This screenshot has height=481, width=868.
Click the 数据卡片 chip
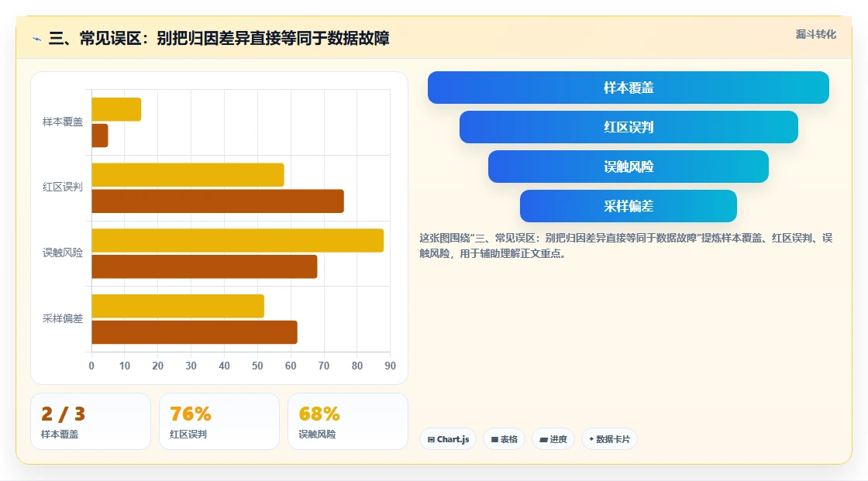[x=609, y=439]
